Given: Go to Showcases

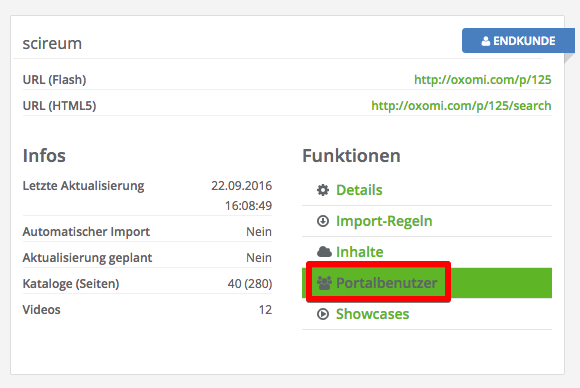Looking at the screenshot, I should [x=372, y=314].
